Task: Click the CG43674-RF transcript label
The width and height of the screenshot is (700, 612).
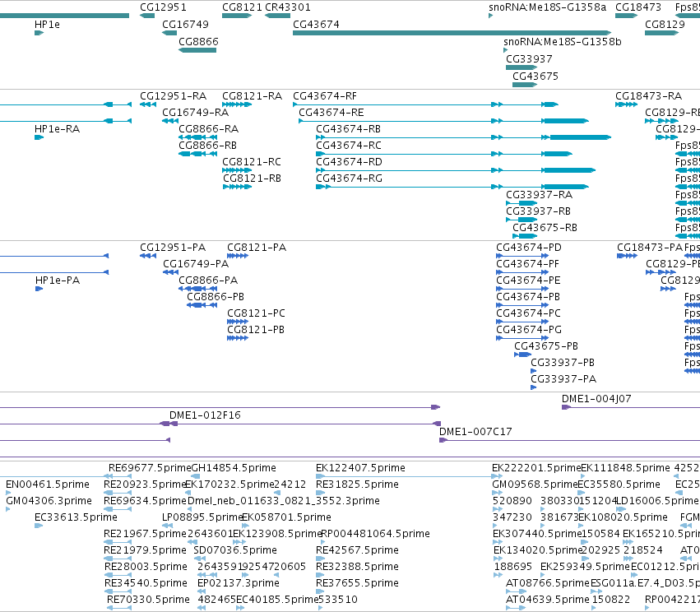Action: 325,96
